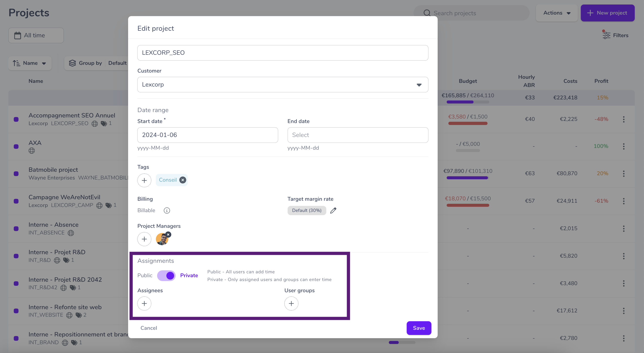Screen dimensions: 644x353
Task: Add a project manager plus icon
Action: point(144,239)
